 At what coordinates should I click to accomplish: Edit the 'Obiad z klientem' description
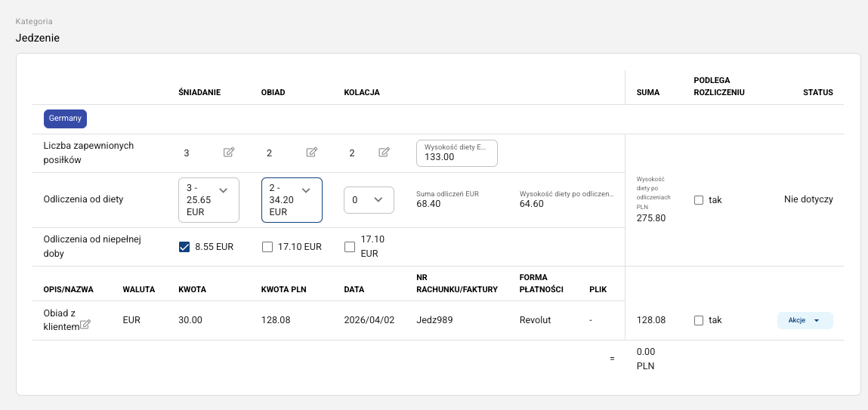[85, 325]
